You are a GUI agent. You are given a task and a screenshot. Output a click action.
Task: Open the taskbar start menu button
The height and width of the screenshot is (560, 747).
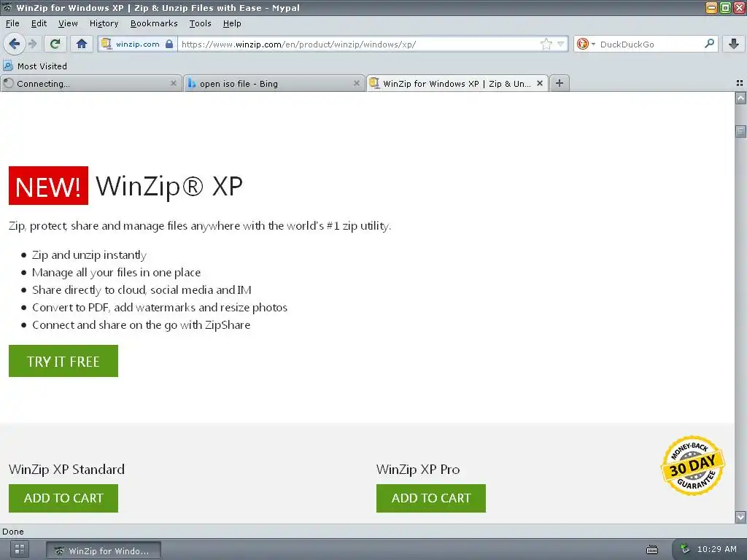tap(20, 549)
